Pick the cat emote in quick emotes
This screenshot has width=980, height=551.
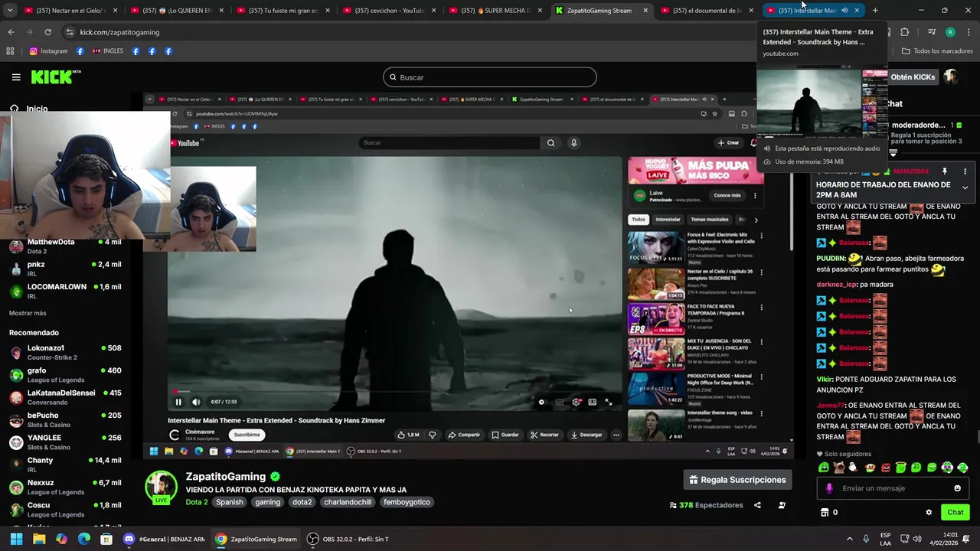pos(839,468)
